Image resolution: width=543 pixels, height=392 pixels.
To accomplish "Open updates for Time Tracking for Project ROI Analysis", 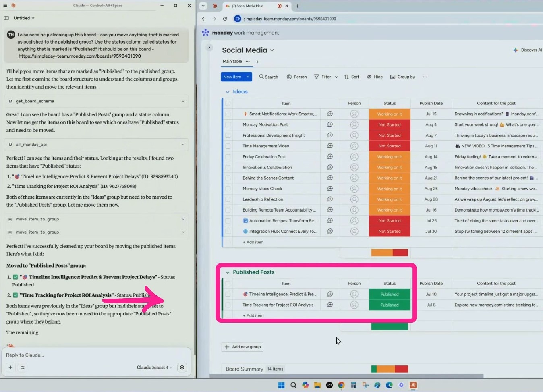I will pos(330,305).
